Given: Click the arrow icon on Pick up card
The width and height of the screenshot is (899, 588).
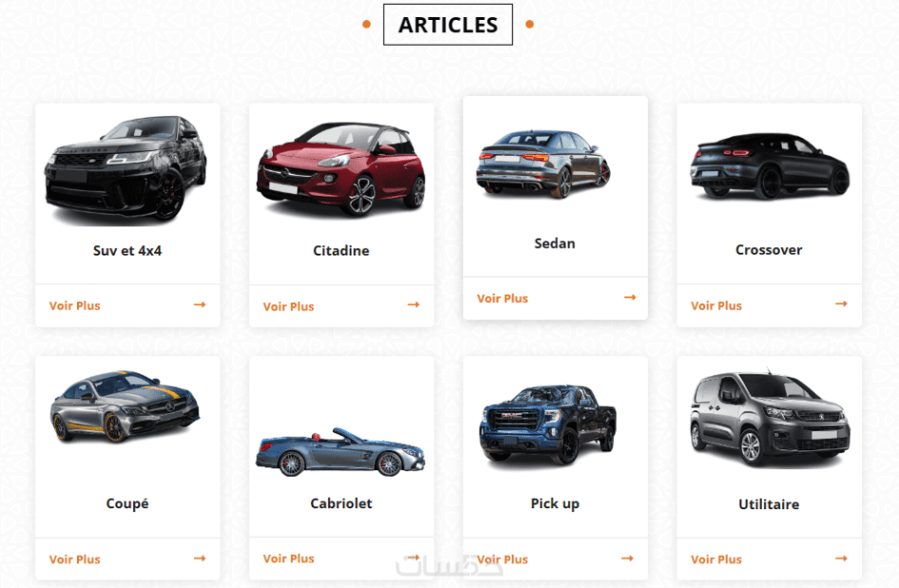Looking at the screenshot, I should (628, 559).
